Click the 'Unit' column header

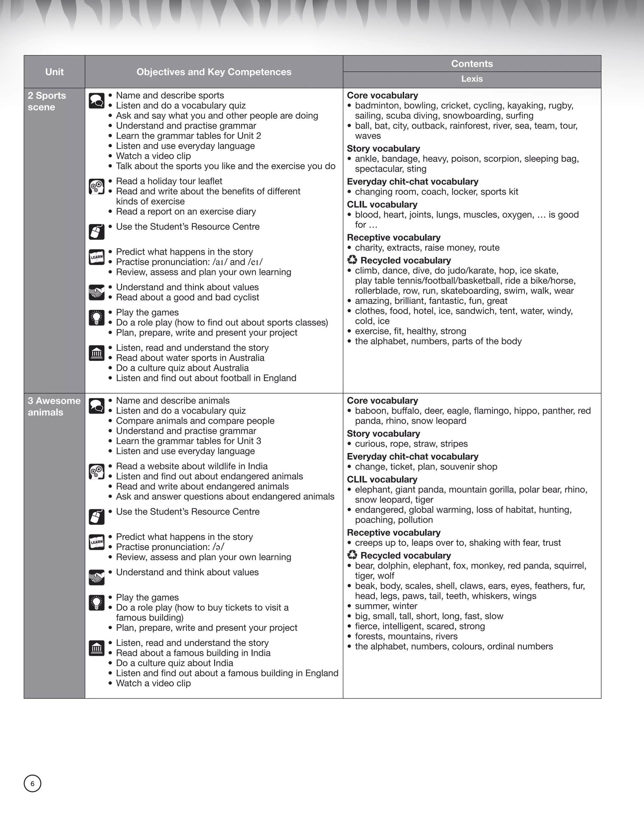pos(54,72)
